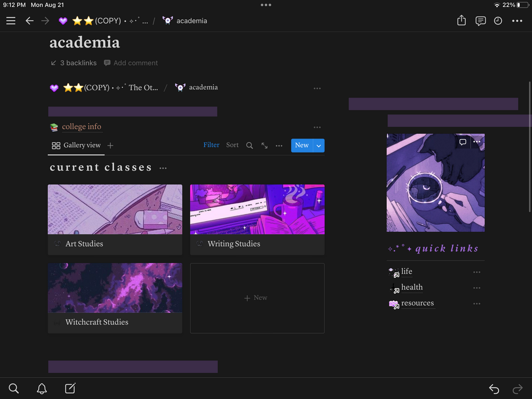The width and height of the screenshot is (532, 399).
Task: Open options dots beside college info
Action: click(317, 127)
